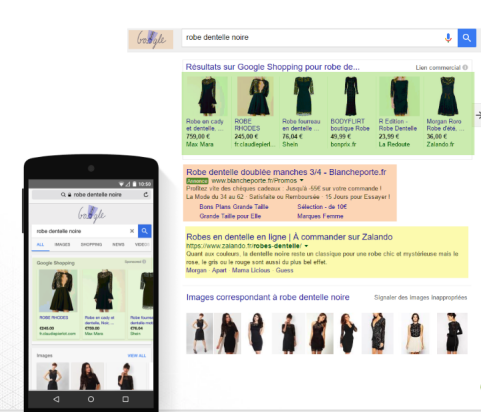Click Signaler des images inappropriées link

click(420, 297)
